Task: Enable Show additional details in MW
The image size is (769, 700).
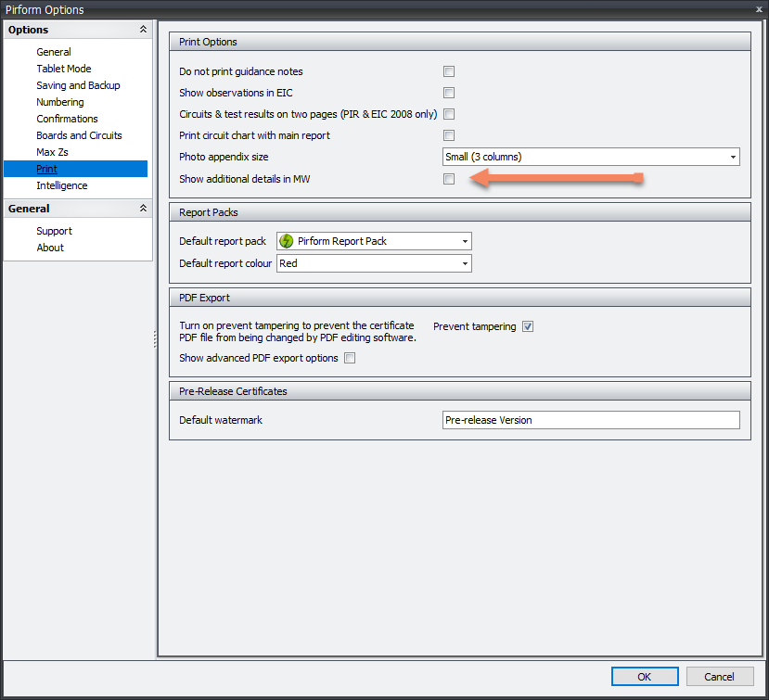Action: tap(449, 179)
